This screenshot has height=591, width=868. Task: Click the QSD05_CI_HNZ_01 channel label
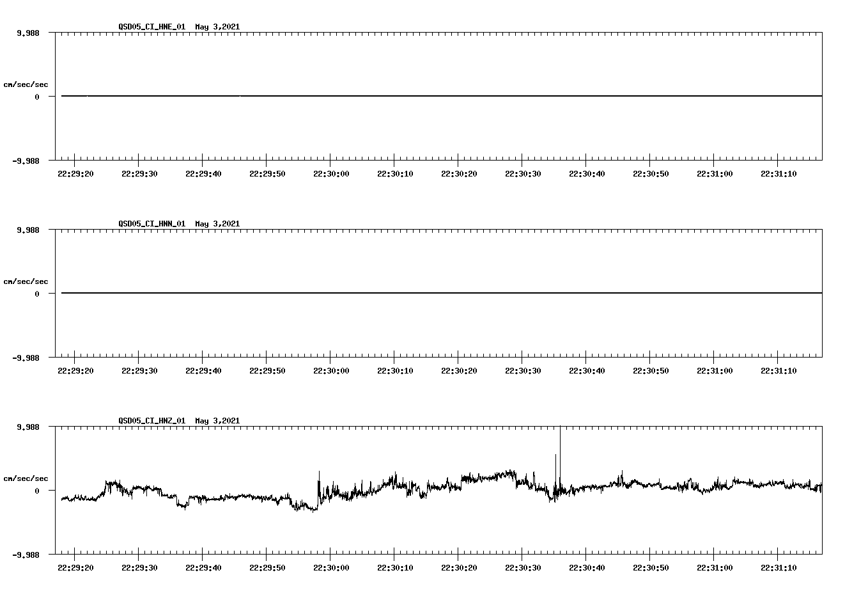pyautogui.click(x=151, y=421)
